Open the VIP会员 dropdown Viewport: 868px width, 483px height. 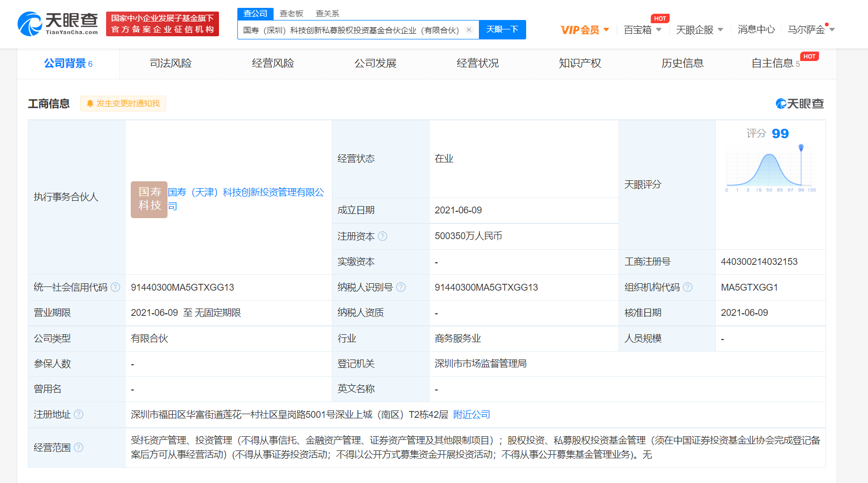[584, 29]
